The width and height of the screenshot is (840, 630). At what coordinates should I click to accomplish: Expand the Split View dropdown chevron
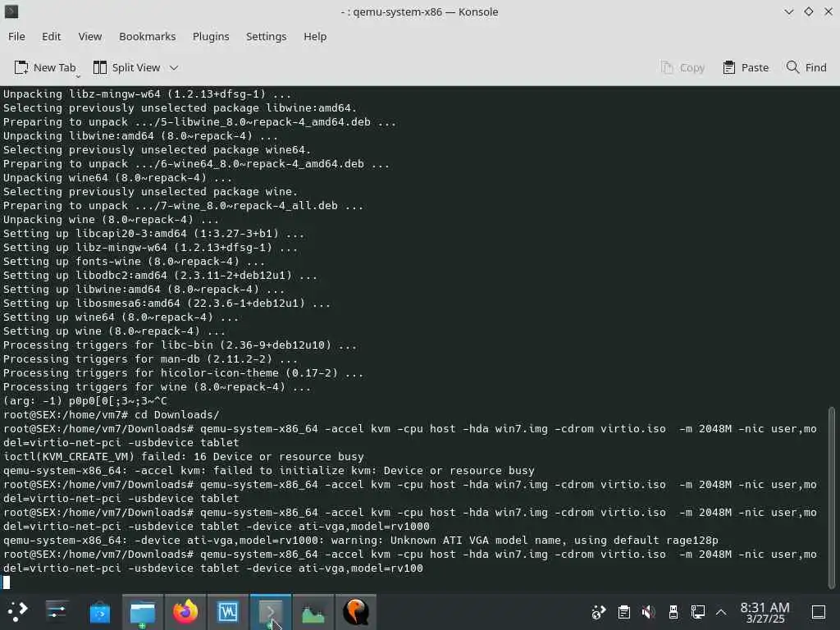point(174,67)
